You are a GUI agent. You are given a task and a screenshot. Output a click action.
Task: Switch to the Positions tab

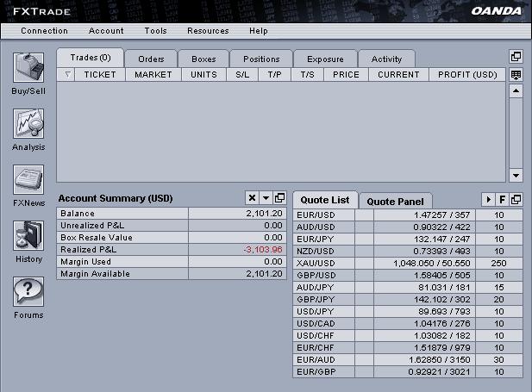tap(261, 59)
